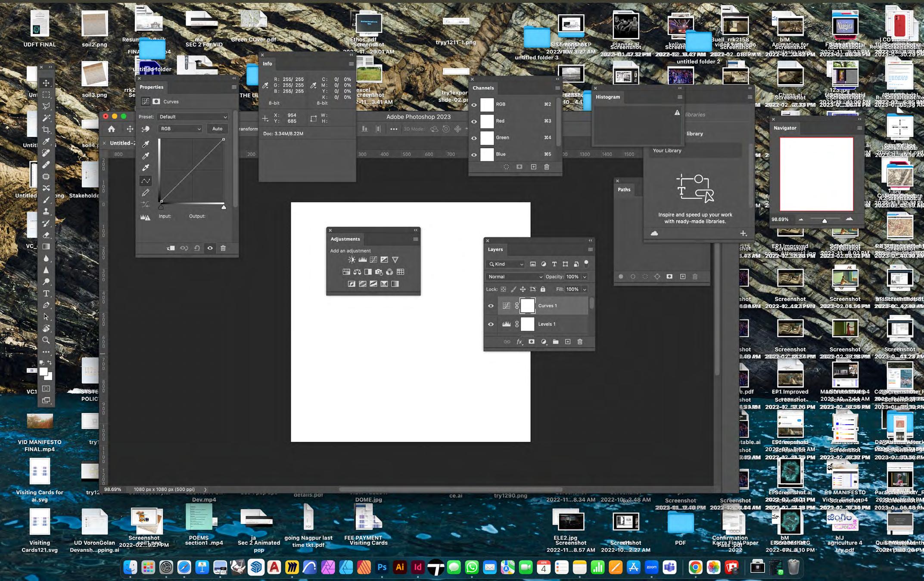
Task: Open Illustrator from the Dock
Action: [x=400, y=568]
